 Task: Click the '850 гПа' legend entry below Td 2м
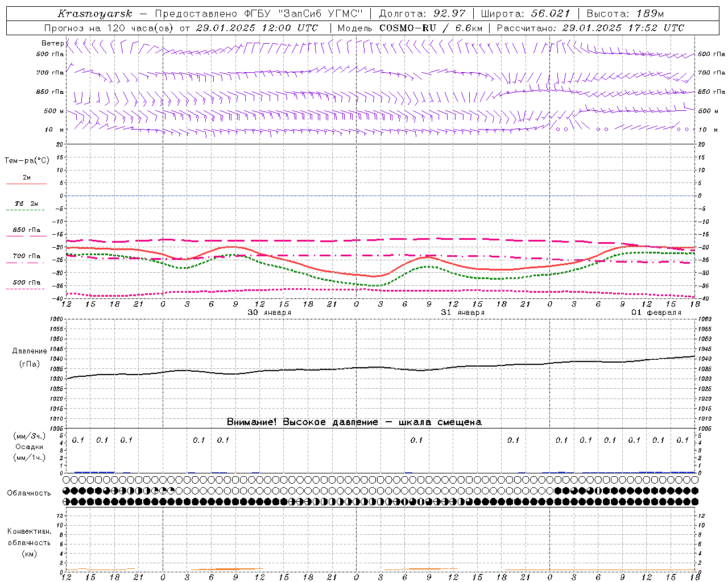click(26, 230)
